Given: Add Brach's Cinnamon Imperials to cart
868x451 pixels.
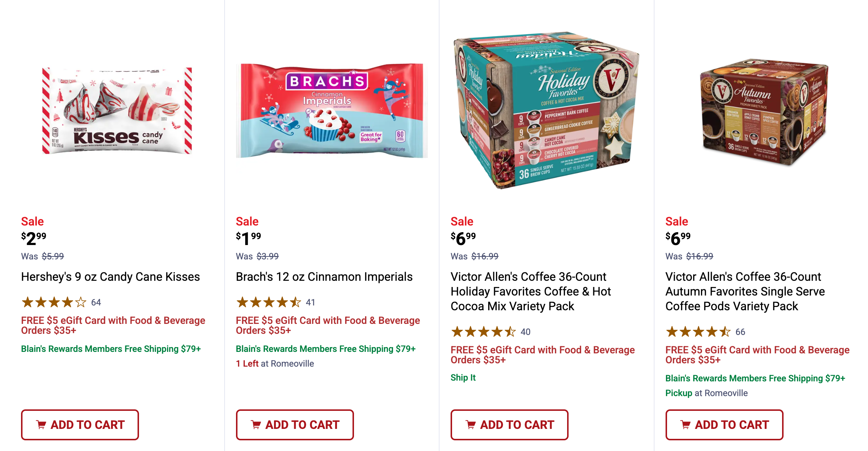Looking at the screenshot, I should 295,424.
